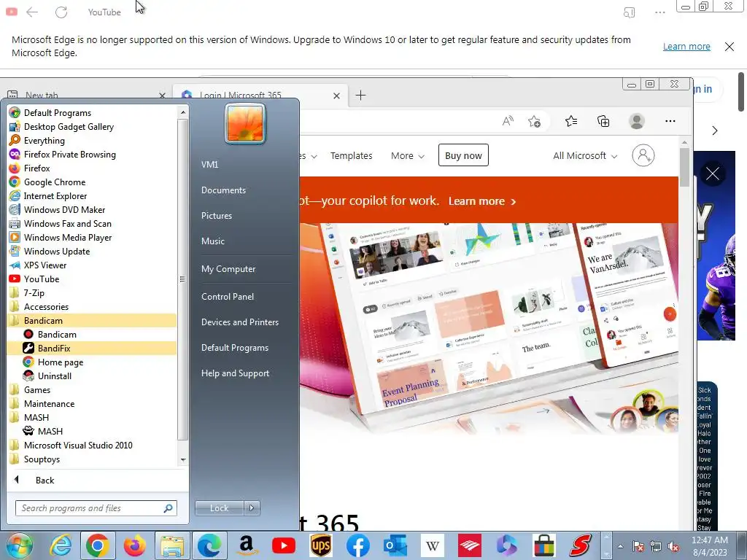
Task: Click the Lock button
Action: (219, 508)
